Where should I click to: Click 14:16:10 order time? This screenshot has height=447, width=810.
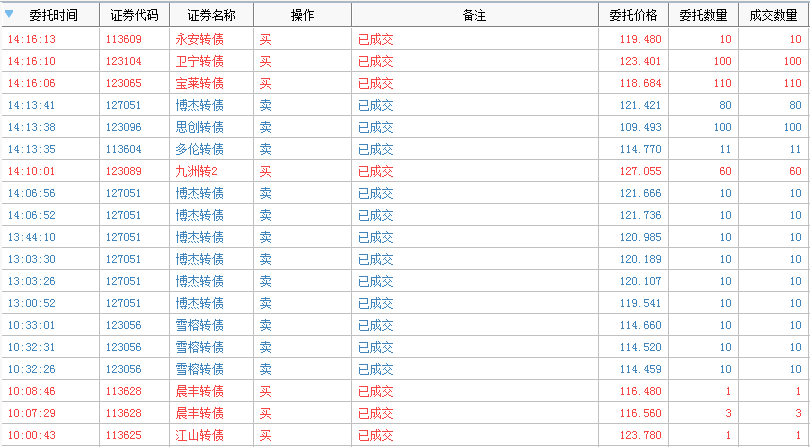(32, 61)
